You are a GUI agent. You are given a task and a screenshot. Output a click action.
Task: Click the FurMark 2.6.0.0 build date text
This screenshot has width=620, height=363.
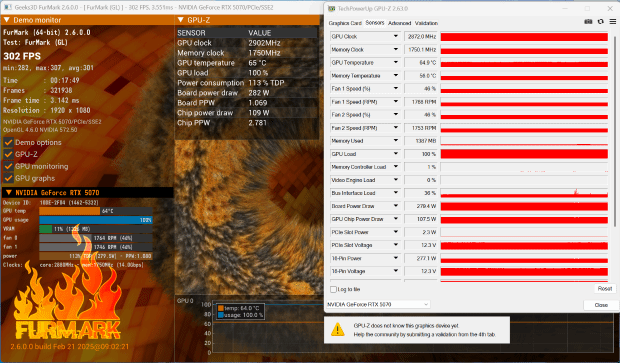[70, 347]
